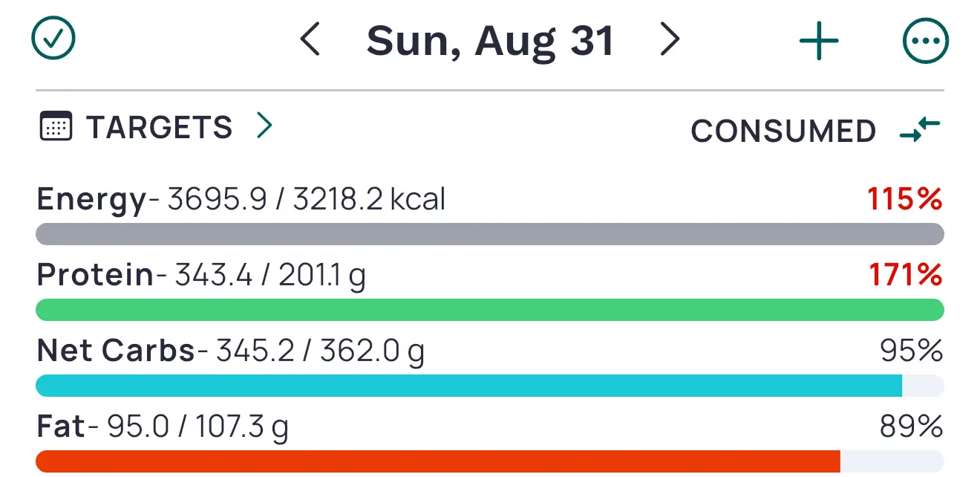The width and height of the screenshot is (980, 477).
Task: Tap the swap arrows next to Consumed
Action: [x=920, y=130]
